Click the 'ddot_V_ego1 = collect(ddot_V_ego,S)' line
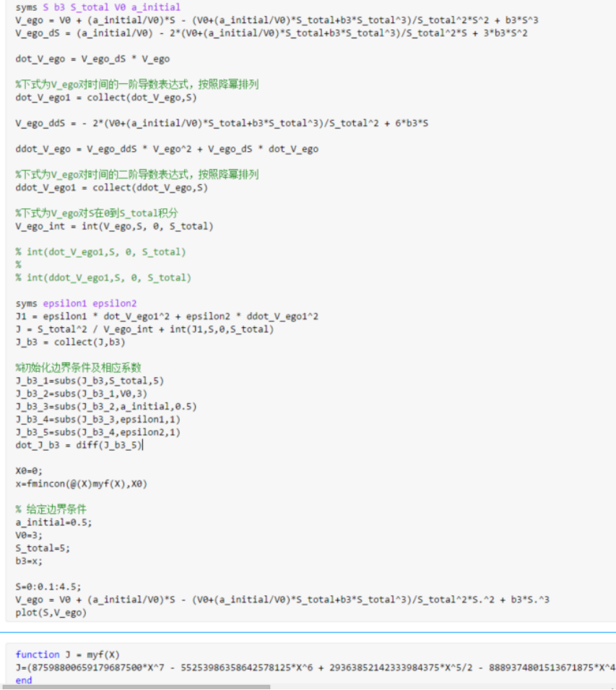This screenshot has height=690, width=616. 111,187
